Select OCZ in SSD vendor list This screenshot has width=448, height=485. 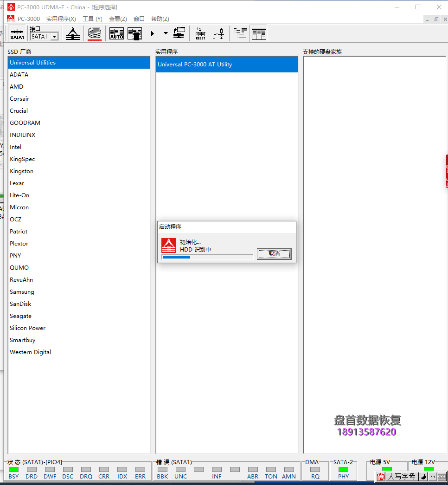(x=79, y=220)
